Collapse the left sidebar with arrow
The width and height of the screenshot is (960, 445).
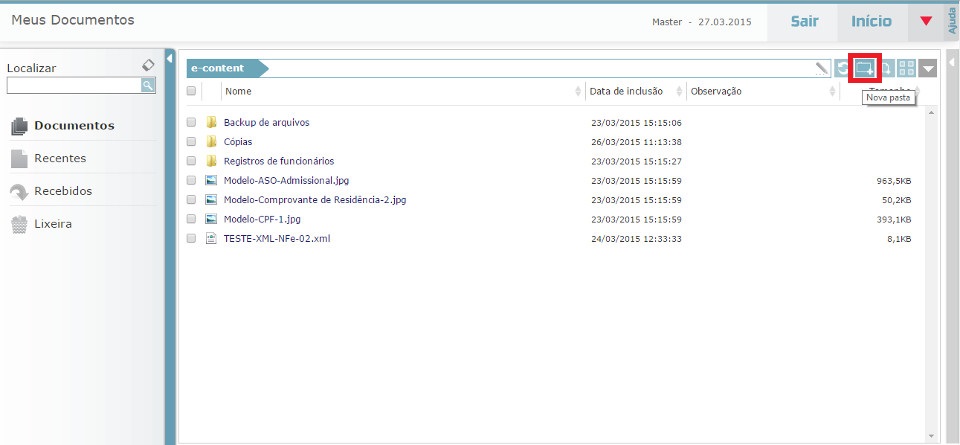click(170, 59)
